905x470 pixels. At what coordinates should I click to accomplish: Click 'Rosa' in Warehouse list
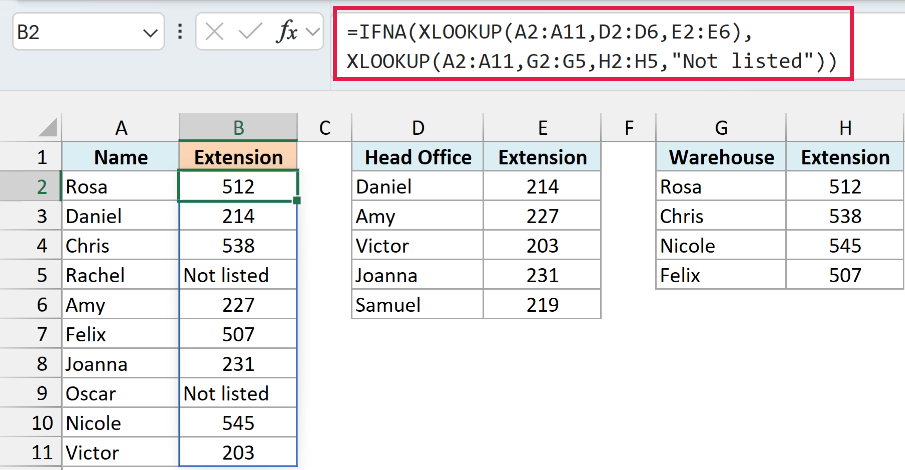721,186
